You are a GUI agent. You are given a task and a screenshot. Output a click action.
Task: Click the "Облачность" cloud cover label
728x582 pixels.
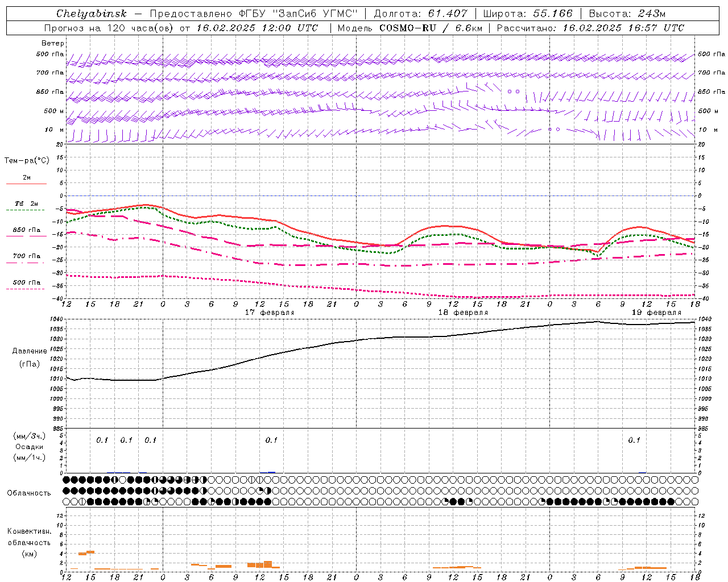(x=29, y=493)
